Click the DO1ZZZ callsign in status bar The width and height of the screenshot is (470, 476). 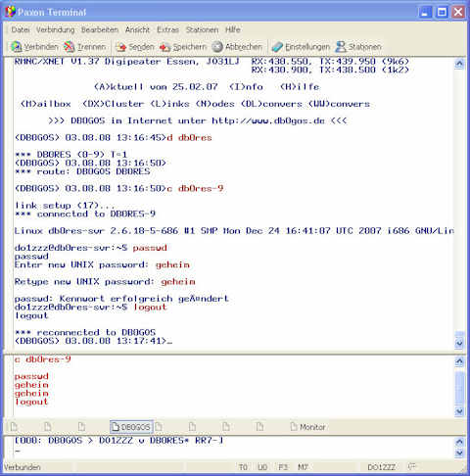click(382, 467)
